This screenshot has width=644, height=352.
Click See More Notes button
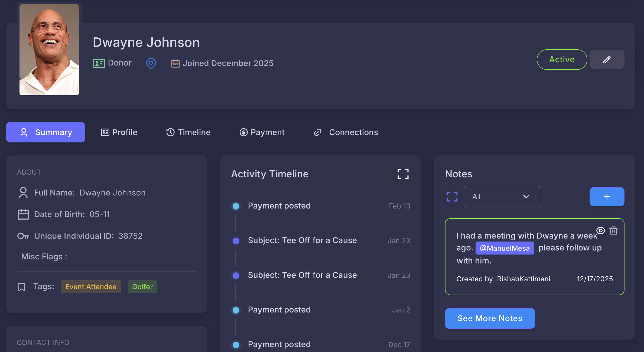click(x=490, y=318)
